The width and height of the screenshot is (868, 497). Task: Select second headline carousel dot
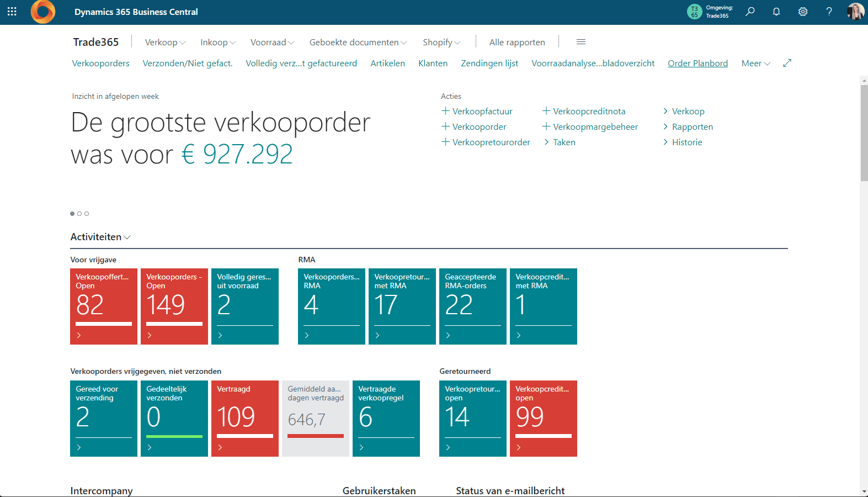pyautogui.click(x=79, y=214)
